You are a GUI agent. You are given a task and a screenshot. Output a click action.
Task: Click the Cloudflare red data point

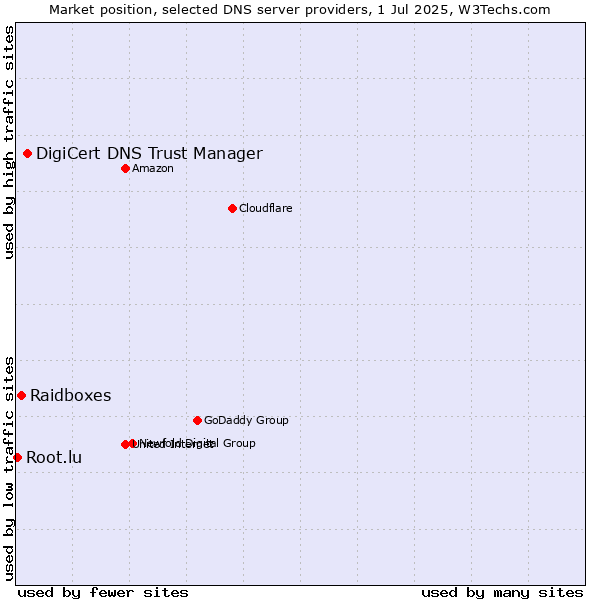[x=232, y=209]
